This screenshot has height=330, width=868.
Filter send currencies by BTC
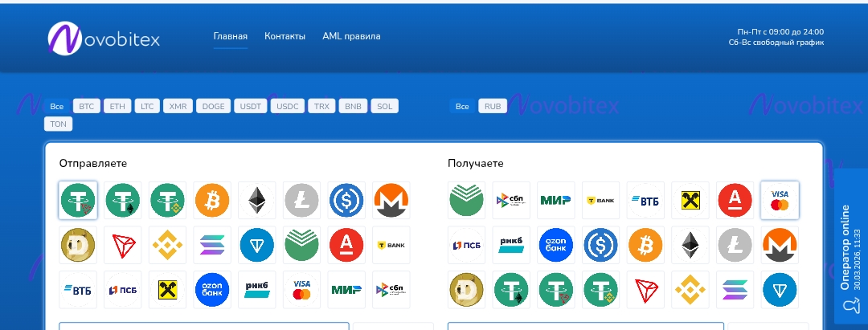pos(86,106)
